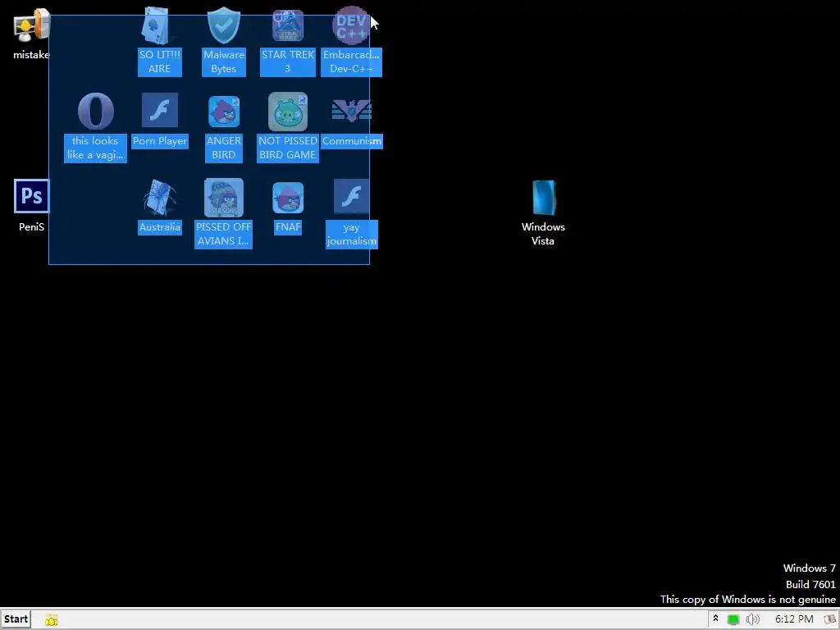The width and height of the screenshot is (840, 630).
Task: Open the volume speaker tray icon
Action: pyautogui.click(x=753, y=620)
